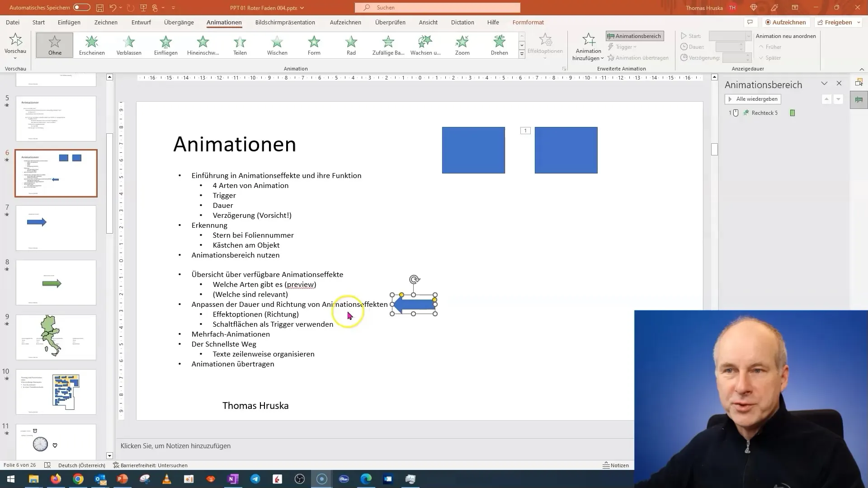Select the Drehen animation effect
Screen dimensions: 868x488
point(500,45)
